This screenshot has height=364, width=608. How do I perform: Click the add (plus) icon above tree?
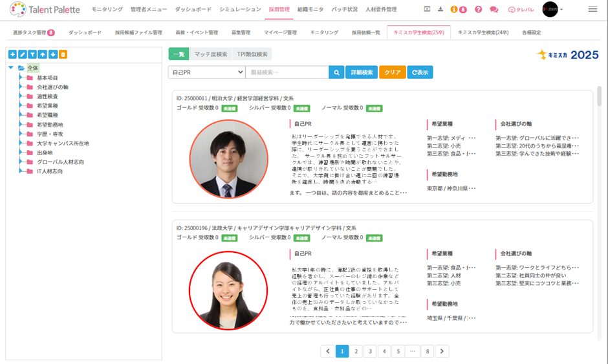tap(12, 55)
